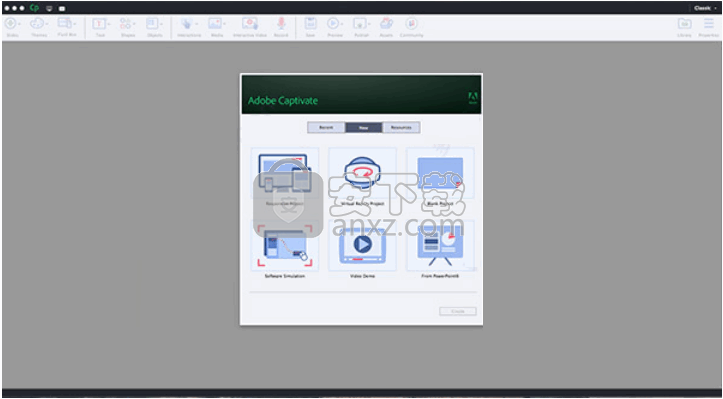Viewport: 723px width, 399px height.
Task: Open the Library panel icon
Action: click(x=684, y=24)
